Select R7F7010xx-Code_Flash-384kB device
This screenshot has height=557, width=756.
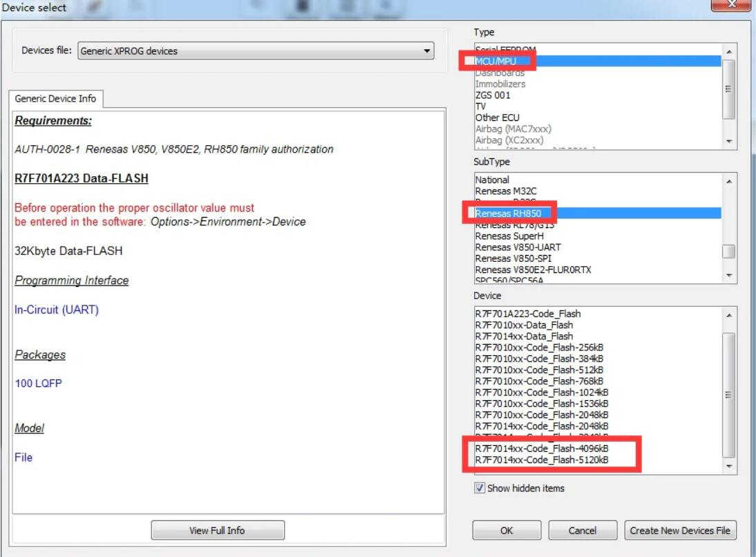click(597, 359)
